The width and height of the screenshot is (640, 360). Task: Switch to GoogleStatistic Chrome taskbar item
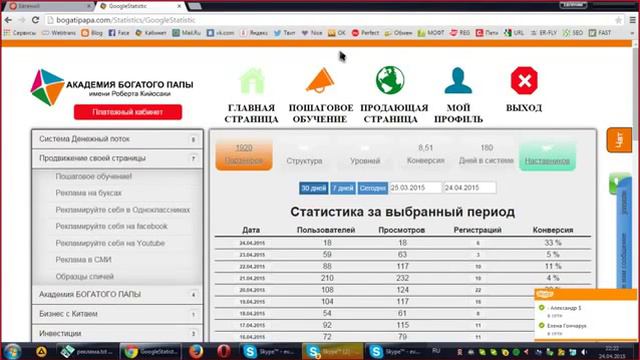pos(151,351)
